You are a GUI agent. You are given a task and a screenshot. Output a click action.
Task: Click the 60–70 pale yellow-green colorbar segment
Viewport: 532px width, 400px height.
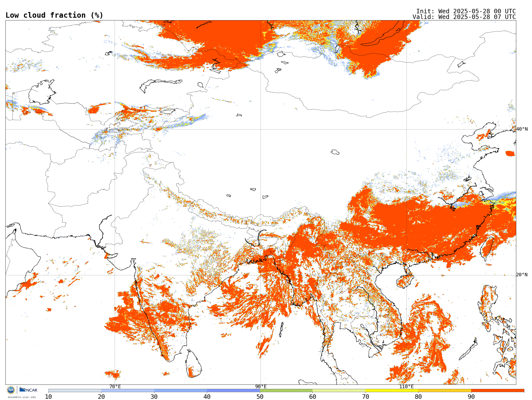click(339, 391)
